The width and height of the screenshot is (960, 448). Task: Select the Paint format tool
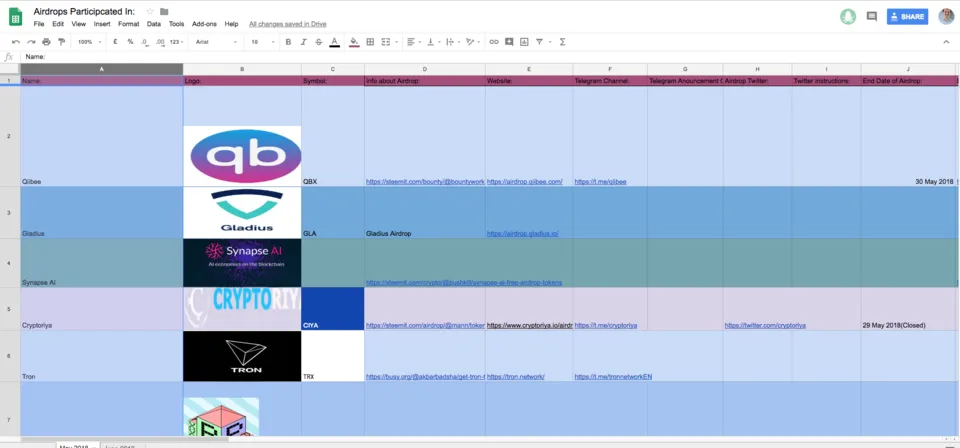point(61,42)
